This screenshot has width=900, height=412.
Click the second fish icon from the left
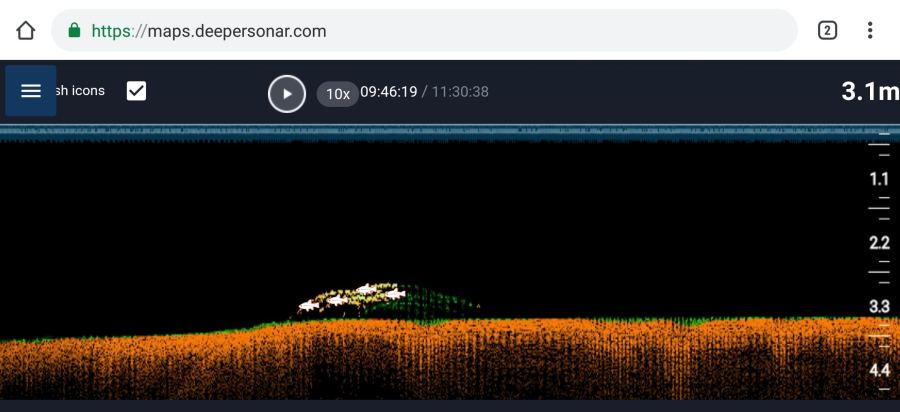click(x=337, y=299)
